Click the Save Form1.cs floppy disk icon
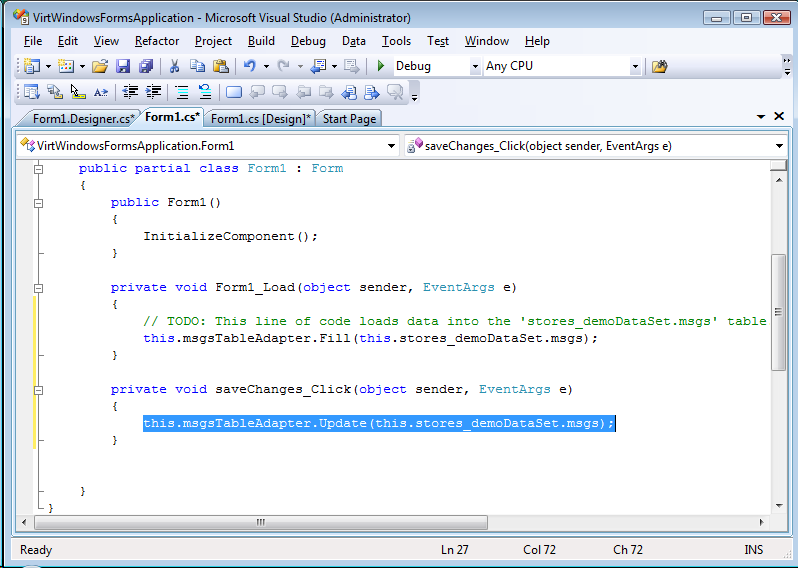Screen dimensions: 798x568 click(x=123, y=66)
